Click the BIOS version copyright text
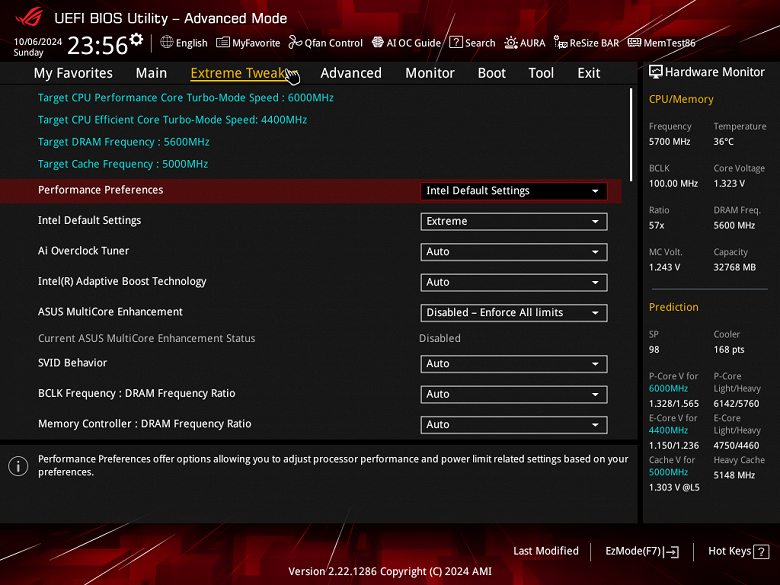Screen dimensions: 780x585 point(390,571)
